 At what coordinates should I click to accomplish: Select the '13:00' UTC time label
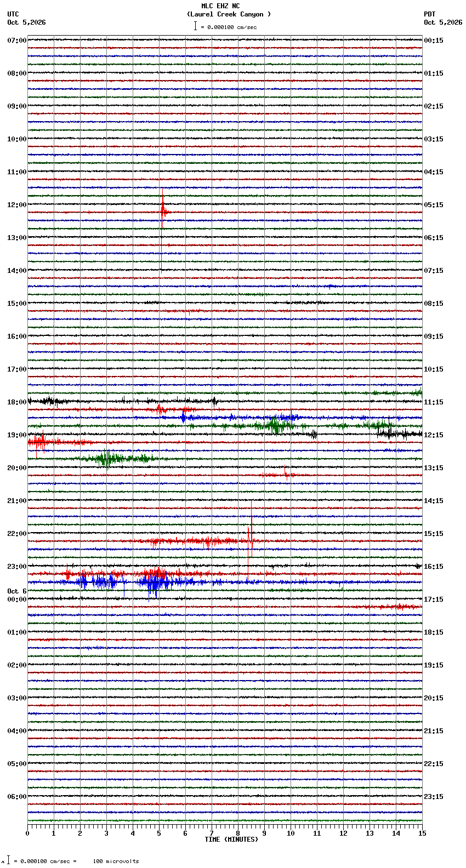pos(17,238)
